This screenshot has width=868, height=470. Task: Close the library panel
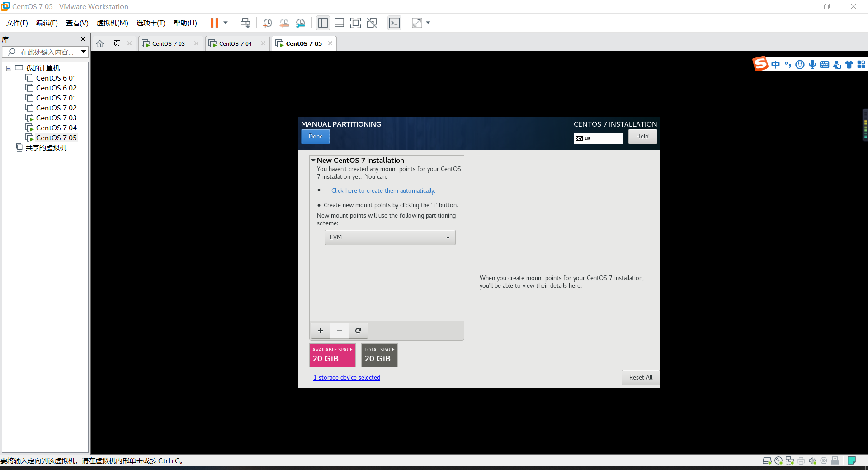(83, 39)
